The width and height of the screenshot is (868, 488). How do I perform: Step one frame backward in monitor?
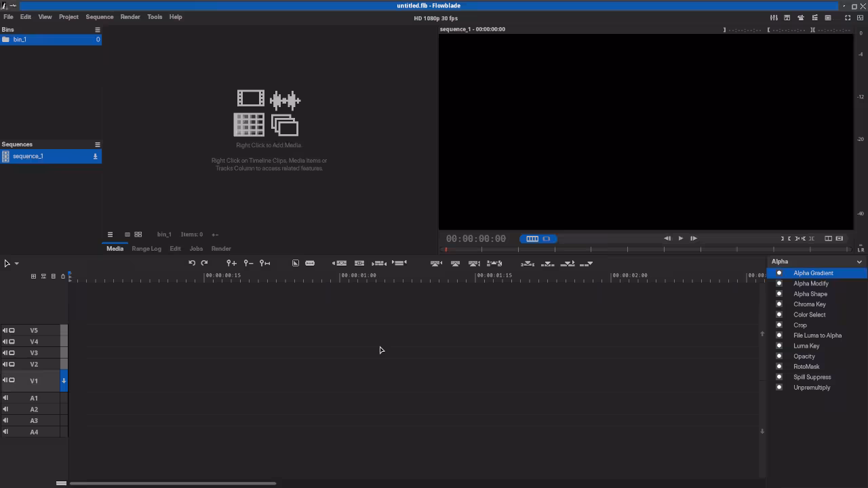click(x=667, y=239)
